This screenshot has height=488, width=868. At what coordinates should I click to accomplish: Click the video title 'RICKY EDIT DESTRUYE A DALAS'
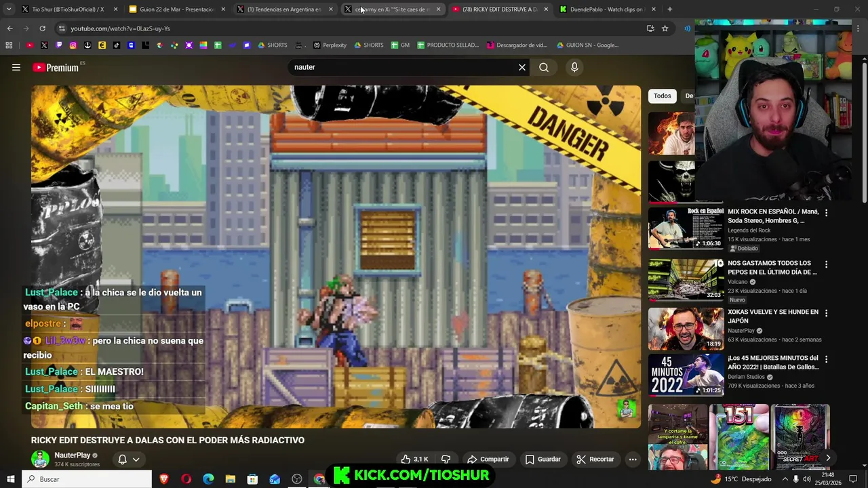click(x=167, y=440)
